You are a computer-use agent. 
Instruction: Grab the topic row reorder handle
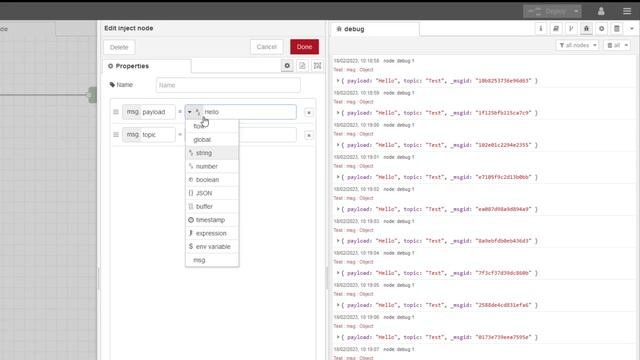coord(116,135)
